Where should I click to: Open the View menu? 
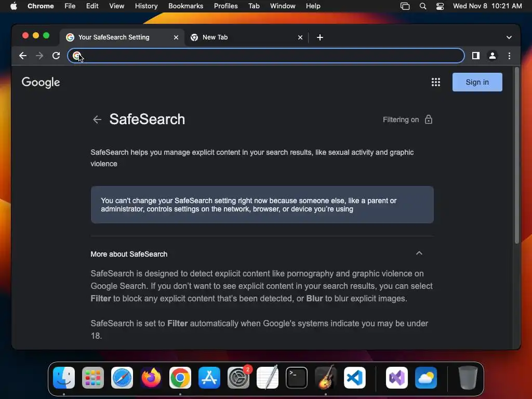[117, 6]
